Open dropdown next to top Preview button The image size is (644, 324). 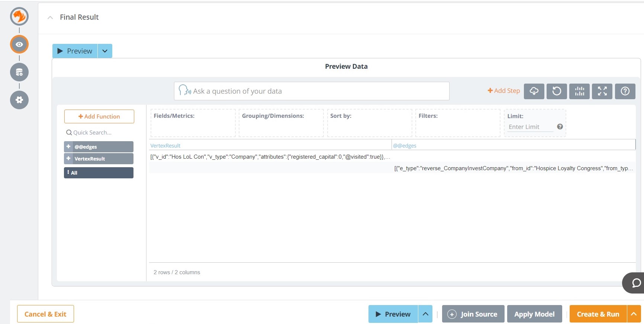click(105, 51)
